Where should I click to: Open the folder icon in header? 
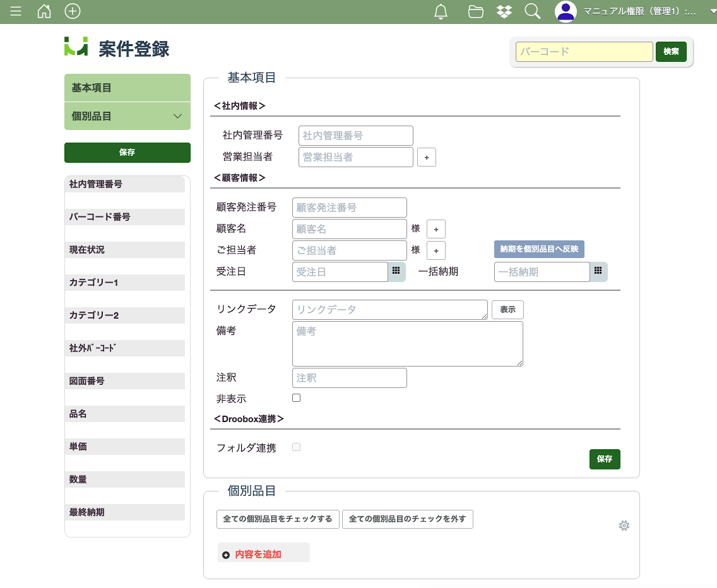476,11
